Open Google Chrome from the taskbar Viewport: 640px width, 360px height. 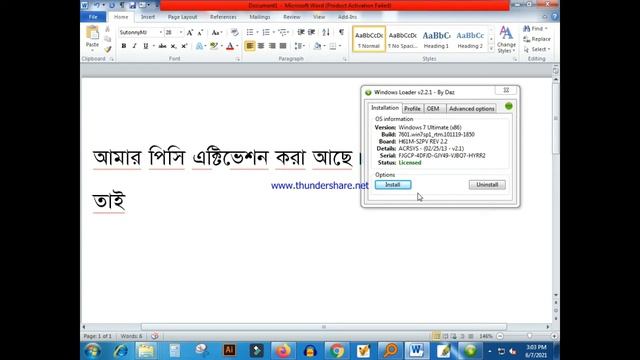337,351
